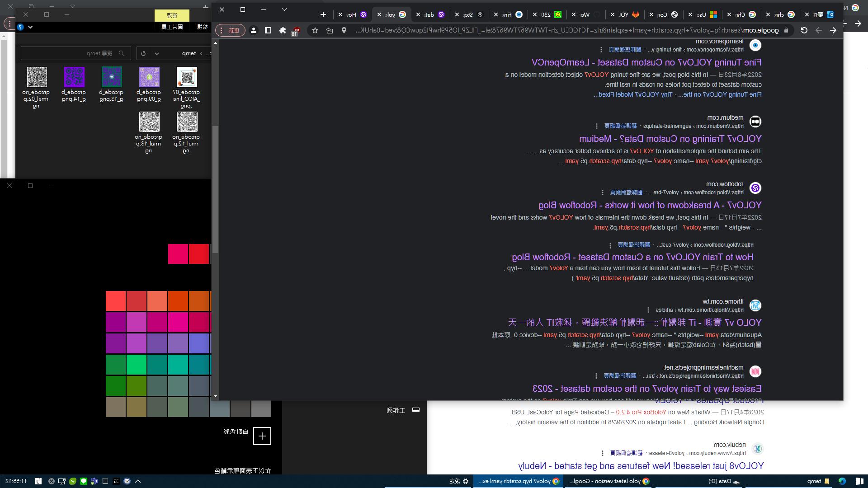Open 'YOLOv7 Training on Custom Data? - Medium'
This screenshot has width=868, height=488.
[670, 139]
